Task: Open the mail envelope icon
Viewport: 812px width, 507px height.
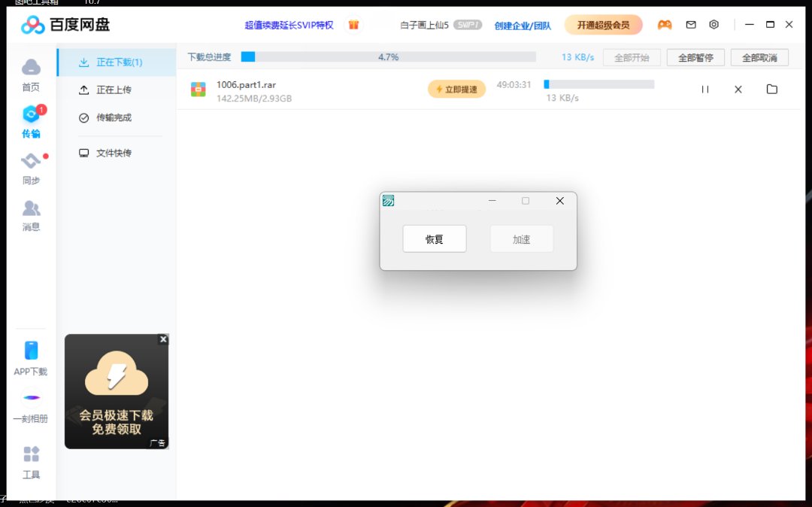Action: pyautogui.click(x=691, y=25)
